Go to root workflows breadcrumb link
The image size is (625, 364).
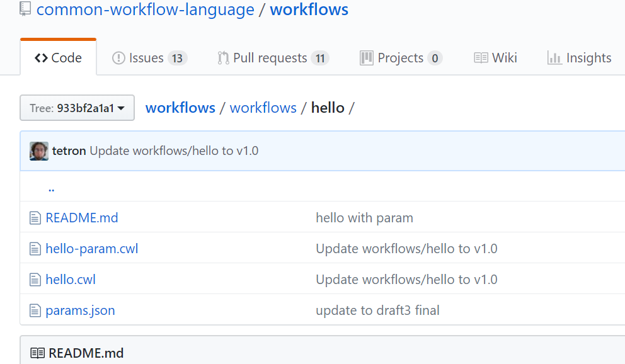pos(180,108)
